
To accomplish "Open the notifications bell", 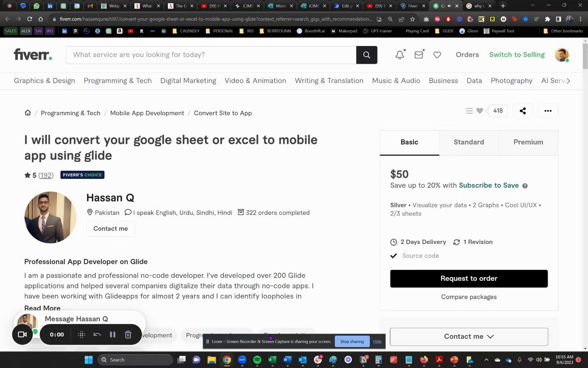I will click(x=400, y=55).
